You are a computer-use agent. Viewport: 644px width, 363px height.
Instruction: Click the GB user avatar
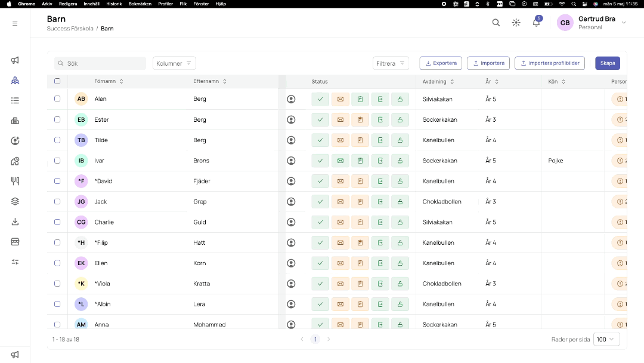click(x=565, y=23)
